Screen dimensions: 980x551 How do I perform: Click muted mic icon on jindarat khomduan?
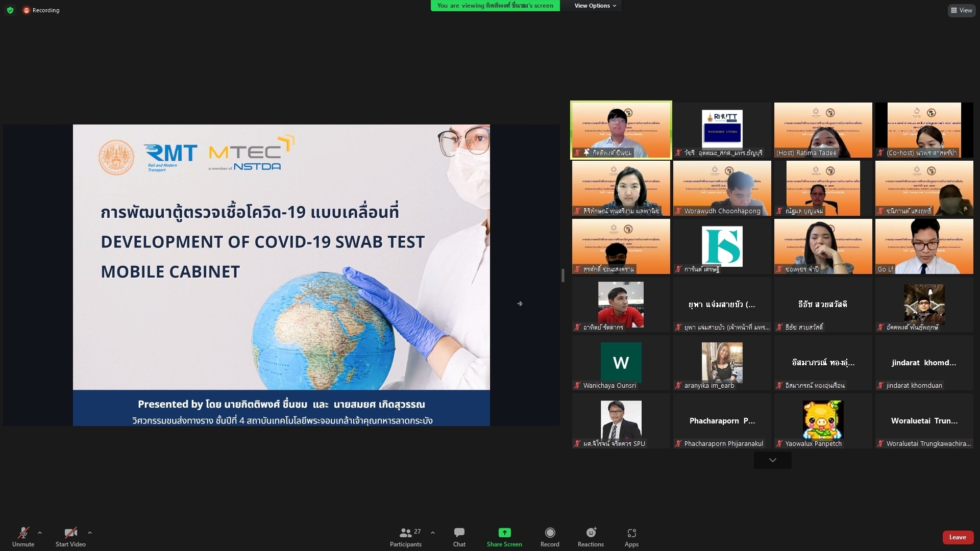pyautogui.click(x=880, y=386)
